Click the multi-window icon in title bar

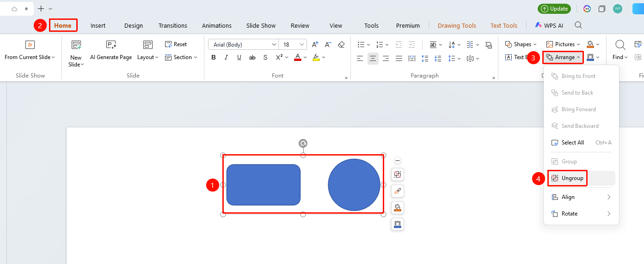tap(602, 9)
